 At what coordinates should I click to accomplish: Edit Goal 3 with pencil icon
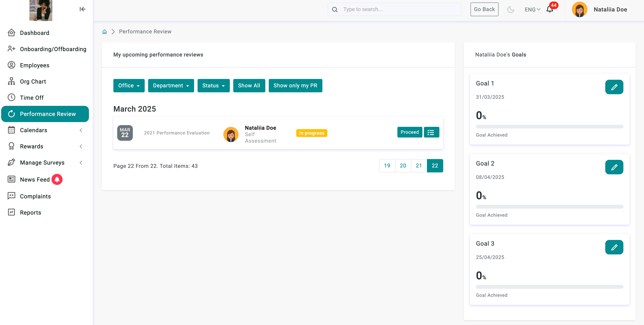(614, 247)
